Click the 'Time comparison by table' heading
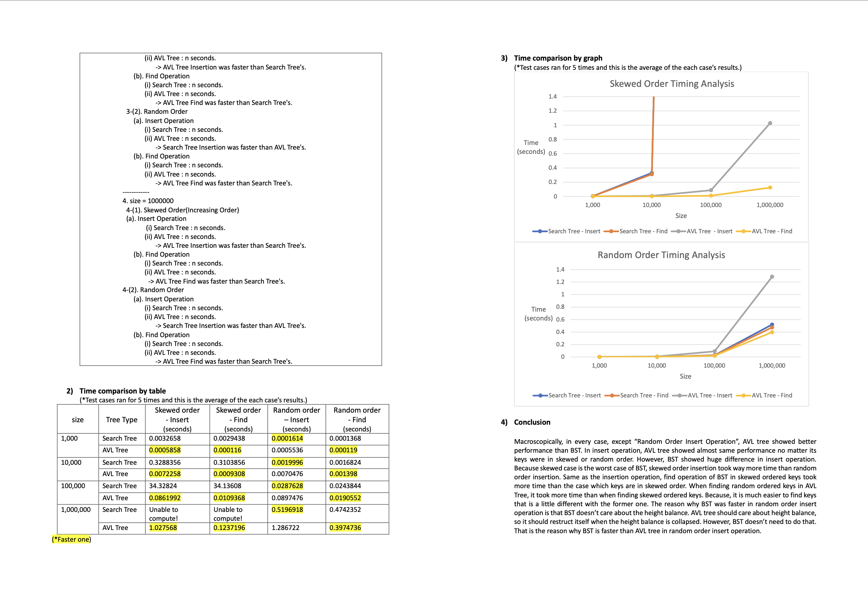868x614 pixels. [x=122, y=391]
